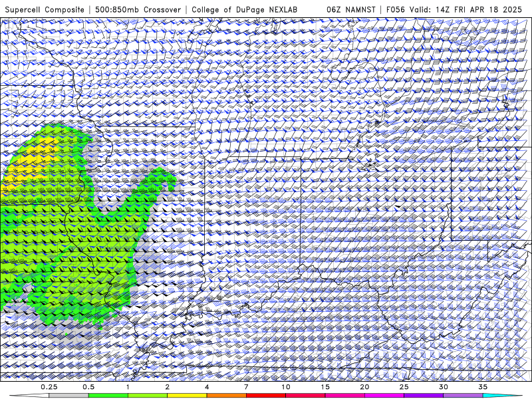Click the '35' legend value
Viewport: 532px width, 399px height.
click(483, 387)
